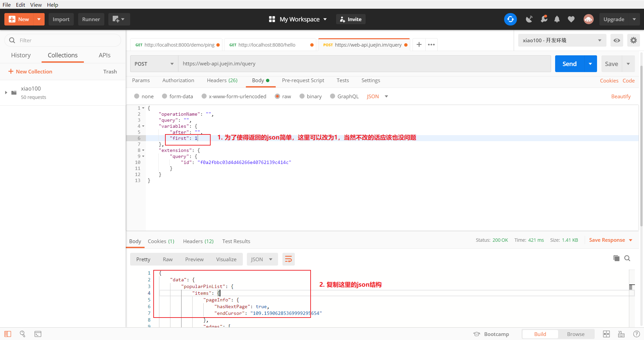This screenshot has width=644, height=340.
Task: Open the tab options ellipsis menu
Action: coord(431,45)
